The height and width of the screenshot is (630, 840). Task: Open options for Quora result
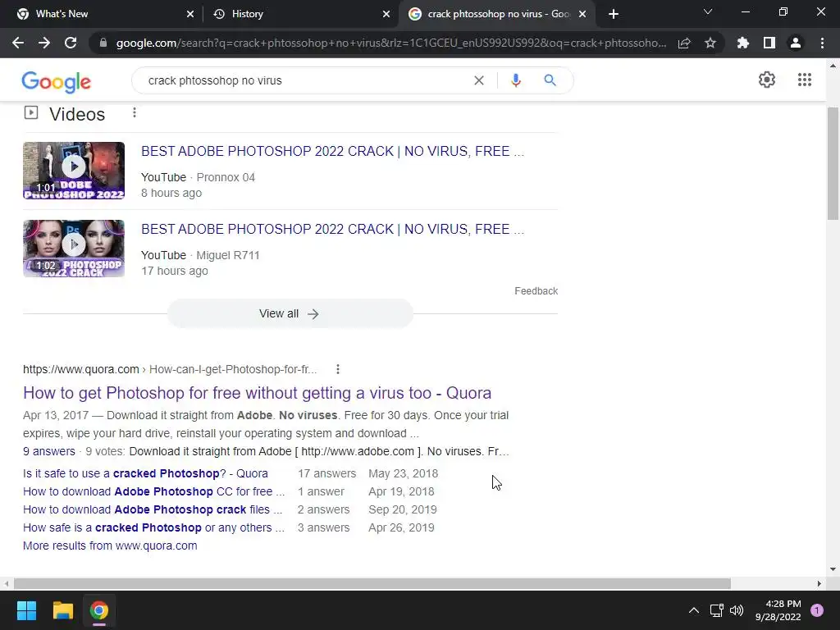click(x=337, y=369)
